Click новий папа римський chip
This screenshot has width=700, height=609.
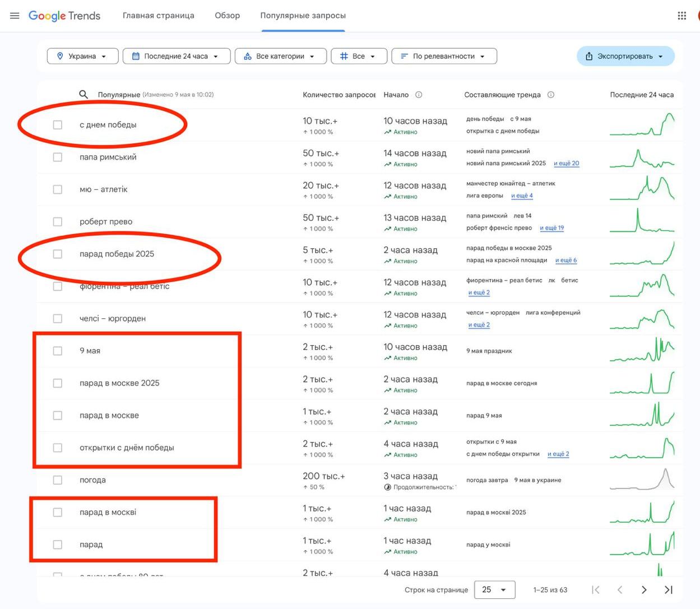click(x=498, y=151)
